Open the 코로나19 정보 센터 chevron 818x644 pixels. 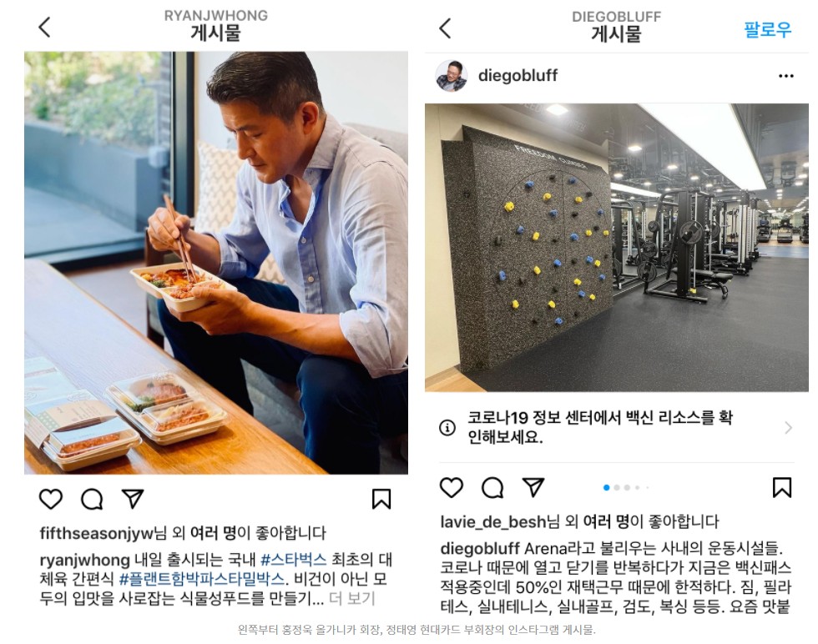(x=788, y=428)
